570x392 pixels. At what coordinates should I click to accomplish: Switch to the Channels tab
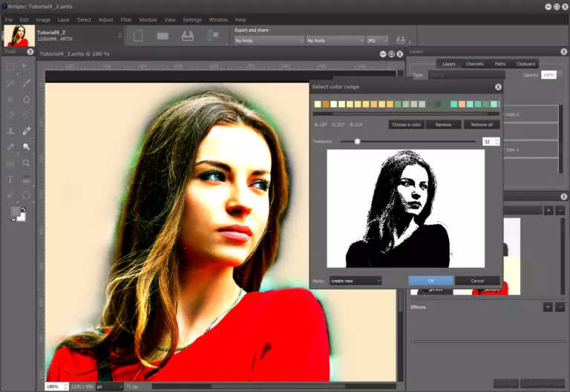pyautogui.click(x=474, y=64)
